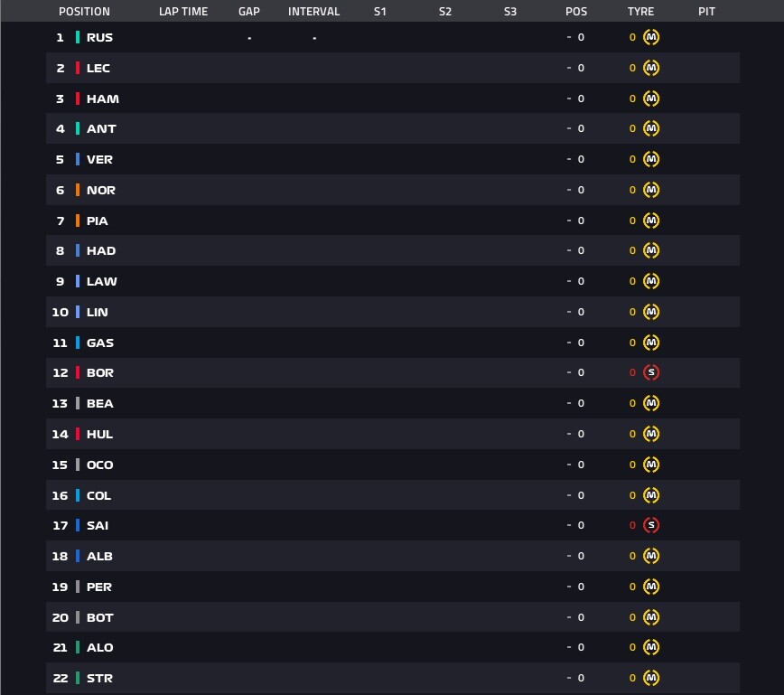Viewport: 784px width, 695px height.
Task: Click the POSITION column header
Action: (x=84, y=12)
